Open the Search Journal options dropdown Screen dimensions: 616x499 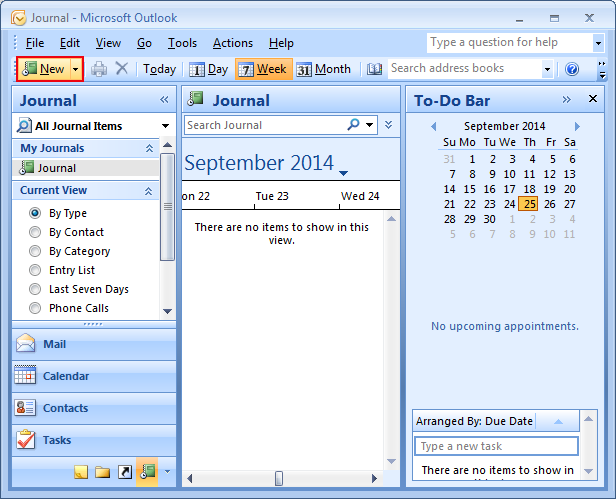(369, 125)
